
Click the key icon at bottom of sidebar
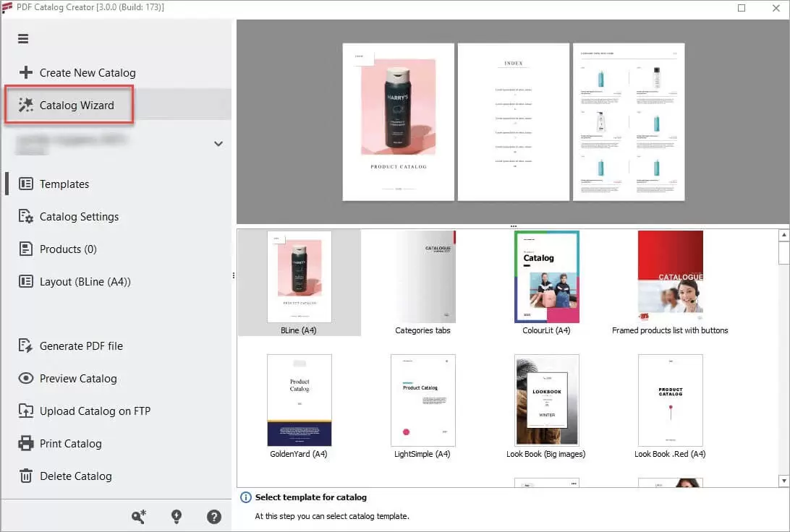(x=139, y=516)
